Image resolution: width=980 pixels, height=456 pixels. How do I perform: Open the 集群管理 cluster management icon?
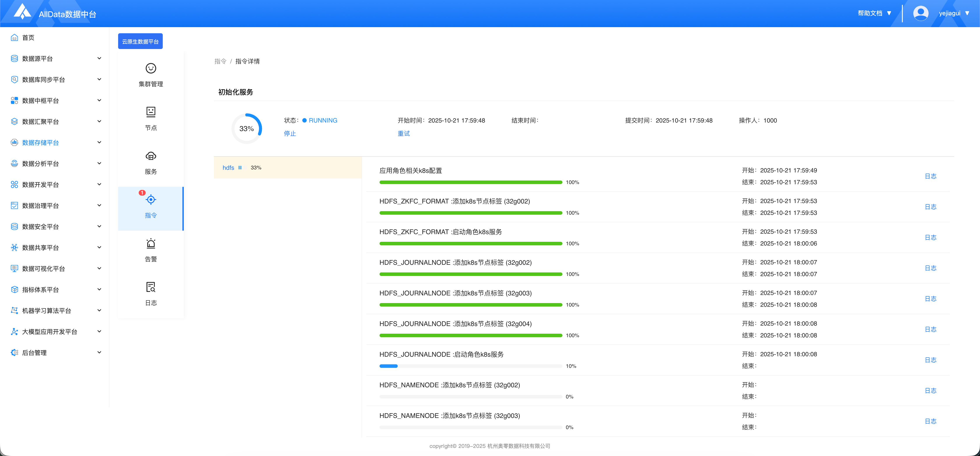(x=151, y=68)
